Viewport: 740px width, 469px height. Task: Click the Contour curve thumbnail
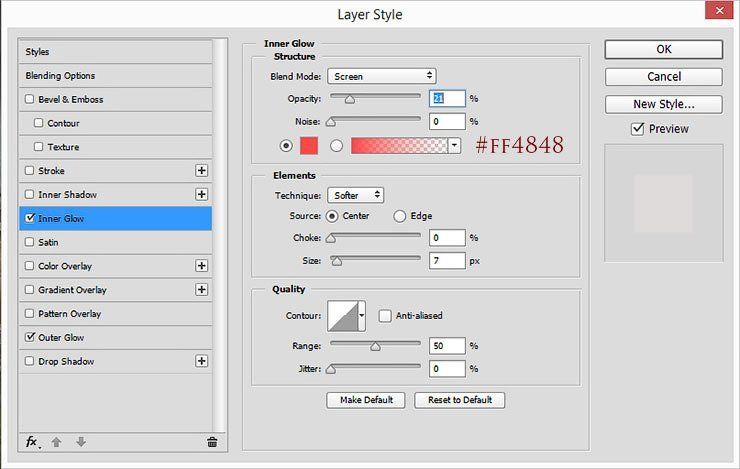343,316
